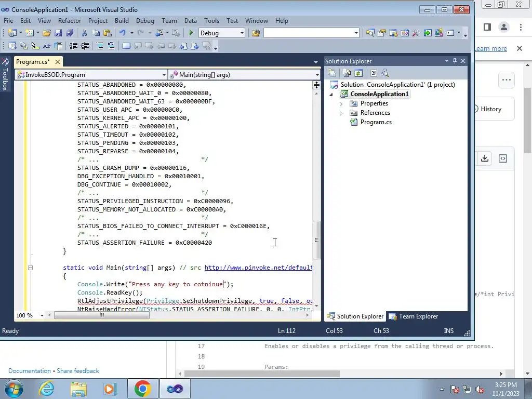This screenshot has height=399, width=532.
Task: Click Show All Files in Solution Explorer
Action: point(347,73)
